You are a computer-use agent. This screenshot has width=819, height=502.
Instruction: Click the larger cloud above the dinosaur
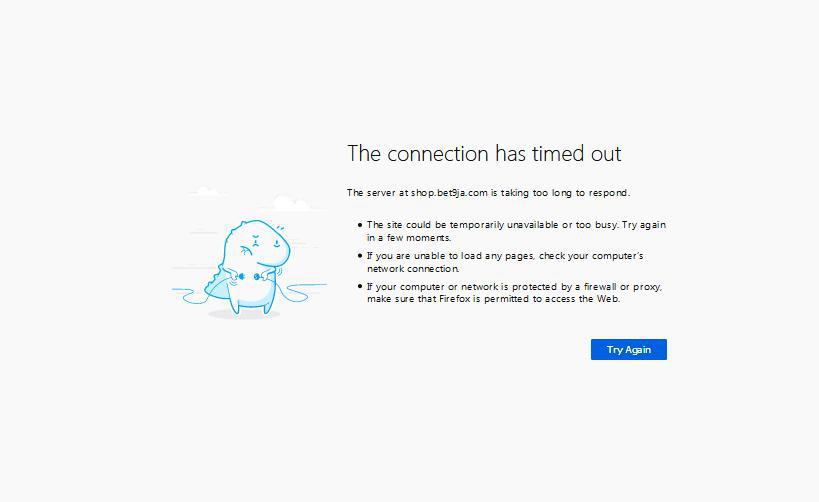click(x=291, y=204)
